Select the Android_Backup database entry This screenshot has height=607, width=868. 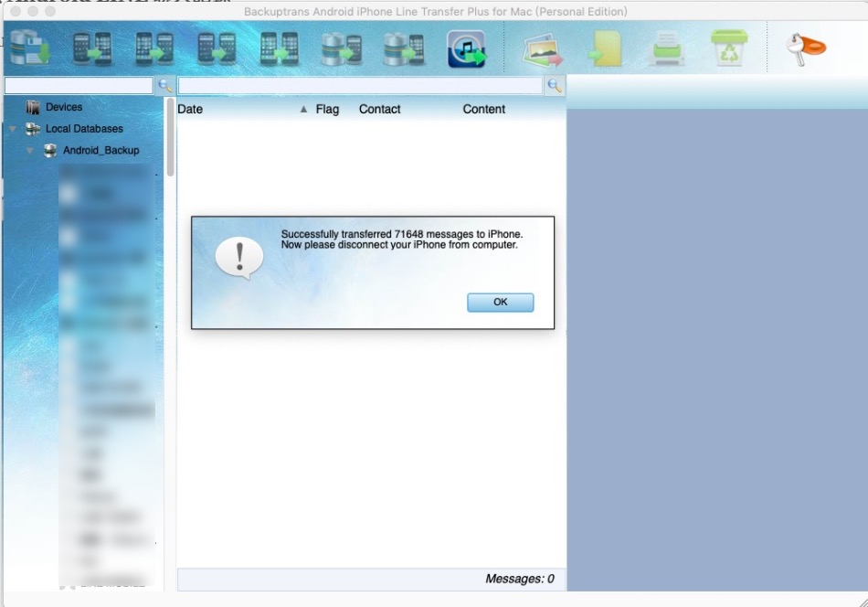(101, 150)
